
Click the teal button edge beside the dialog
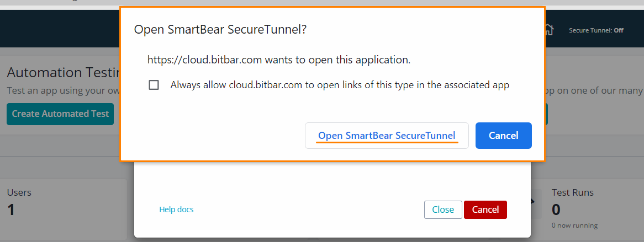546,114
